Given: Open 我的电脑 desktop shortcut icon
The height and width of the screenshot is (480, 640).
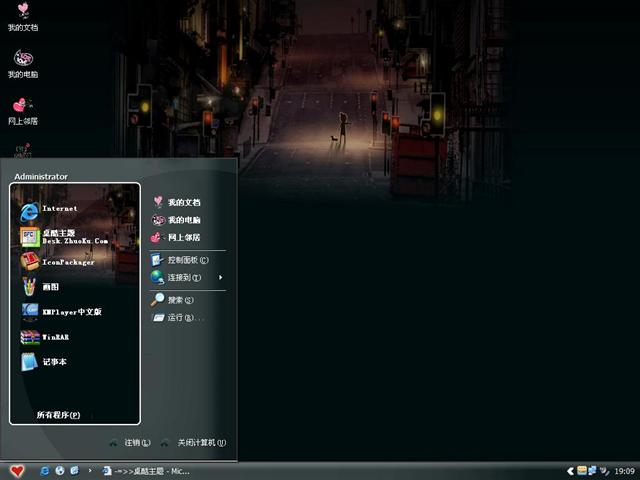Looking at the screenshot, I should coord(23,58).
